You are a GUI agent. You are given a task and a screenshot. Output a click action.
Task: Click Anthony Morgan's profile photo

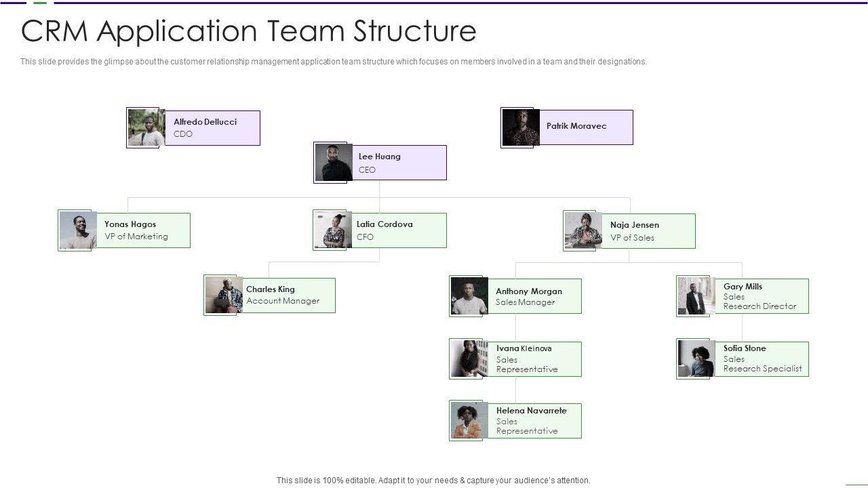click(x=469, y=296)
